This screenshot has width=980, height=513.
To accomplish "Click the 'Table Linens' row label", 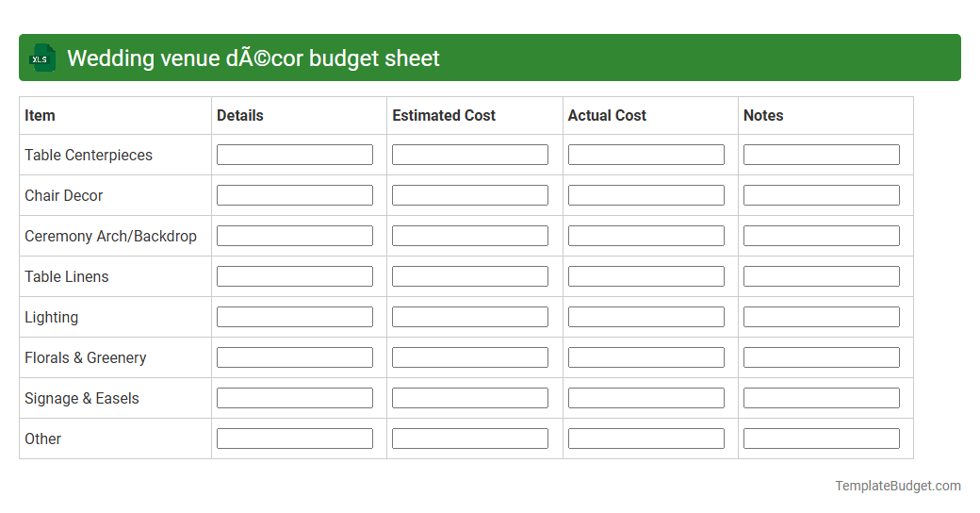I will [67, 276].
